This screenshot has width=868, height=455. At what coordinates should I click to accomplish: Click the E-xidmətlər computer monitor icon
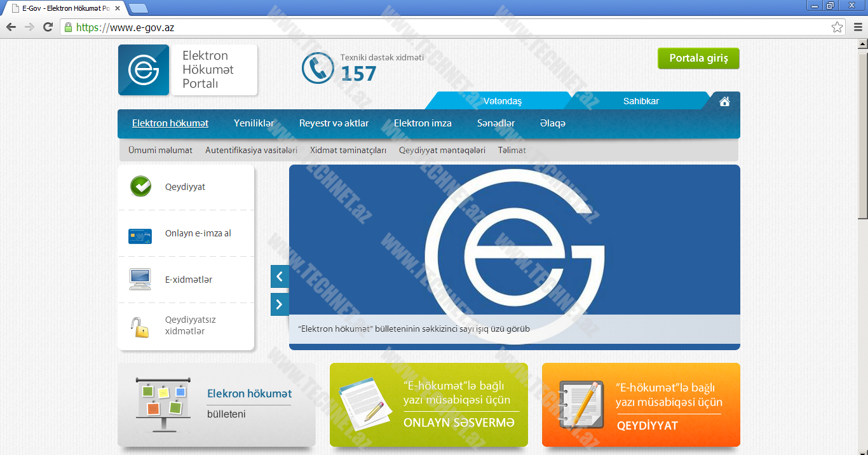tap(140, 279)
